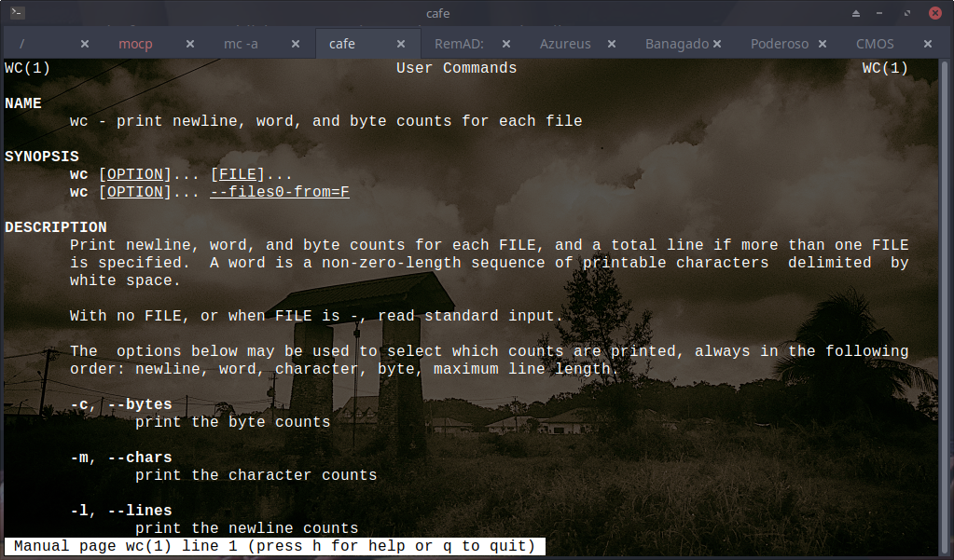Close the Poderoso tab
Image resolution: width=954 pixels, height=560 pixels.
click(x=822, y=44)
